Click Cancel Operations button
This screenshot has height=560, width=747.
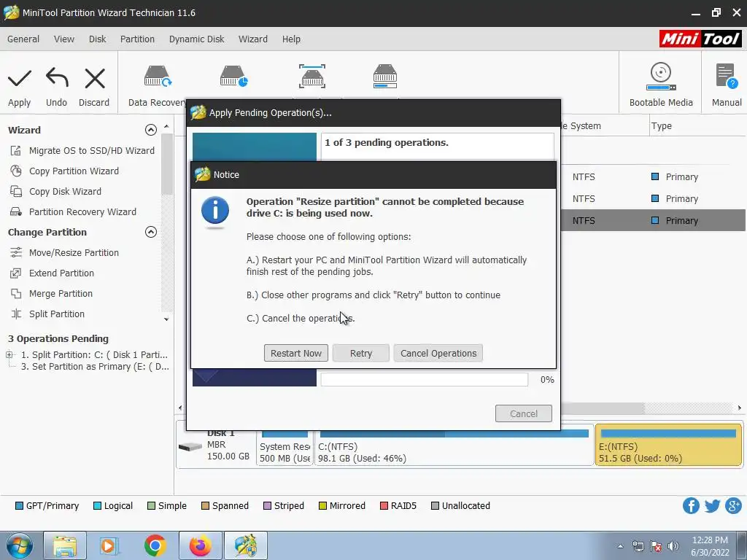click(438, 354)
